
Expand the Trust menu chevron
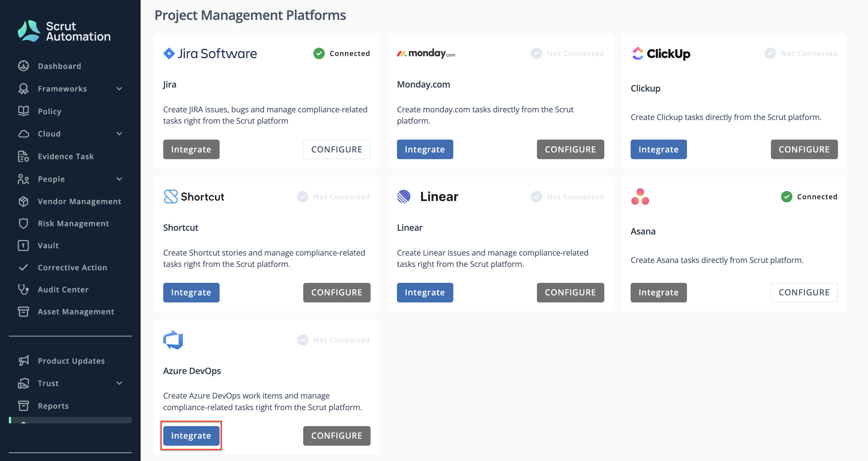(x=119, y=383)
